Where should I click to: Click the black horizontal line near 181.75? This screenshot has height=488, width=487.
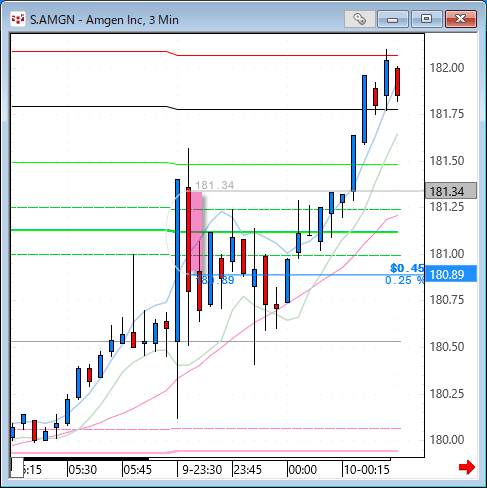[205, 109]
